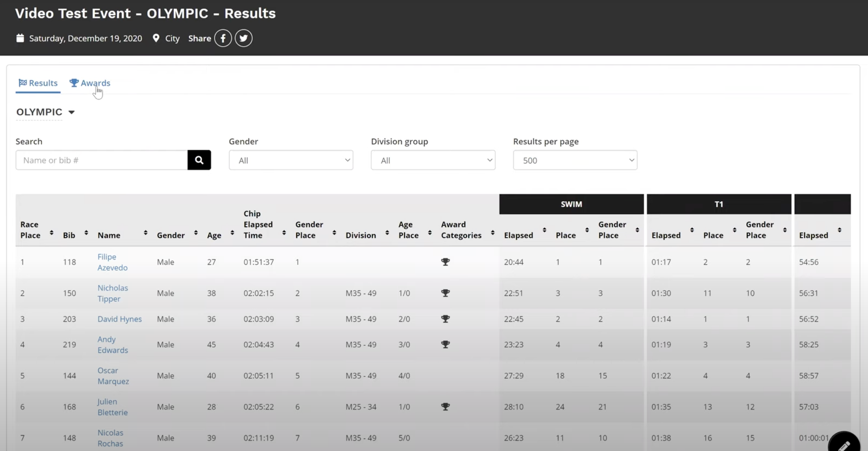Open Nicholas Tipper's result link

click(x=112, y=293)
